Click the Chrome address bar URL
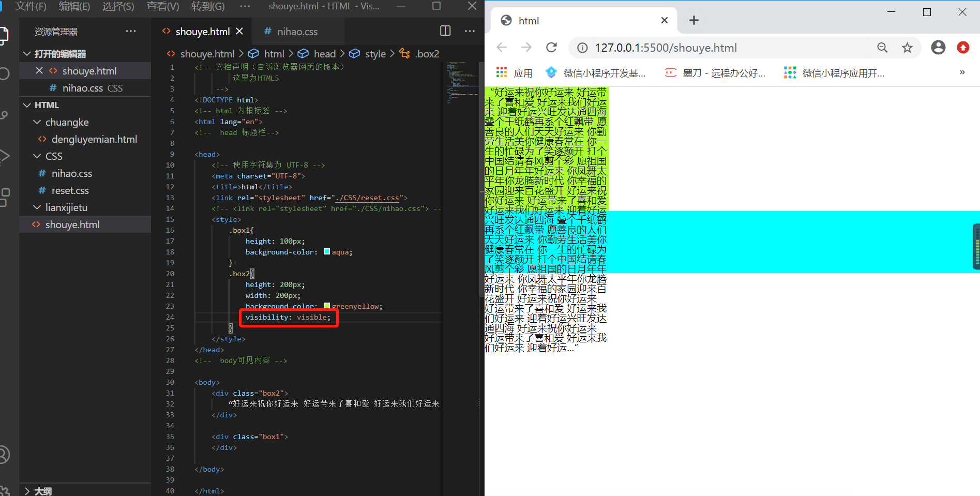 pos(666,48)
